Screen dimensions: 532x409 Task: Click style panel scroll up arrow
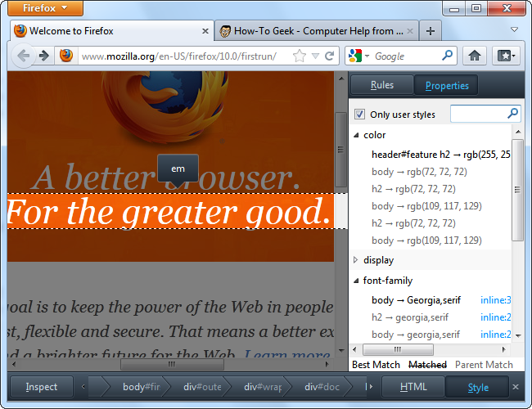[518, 132]
